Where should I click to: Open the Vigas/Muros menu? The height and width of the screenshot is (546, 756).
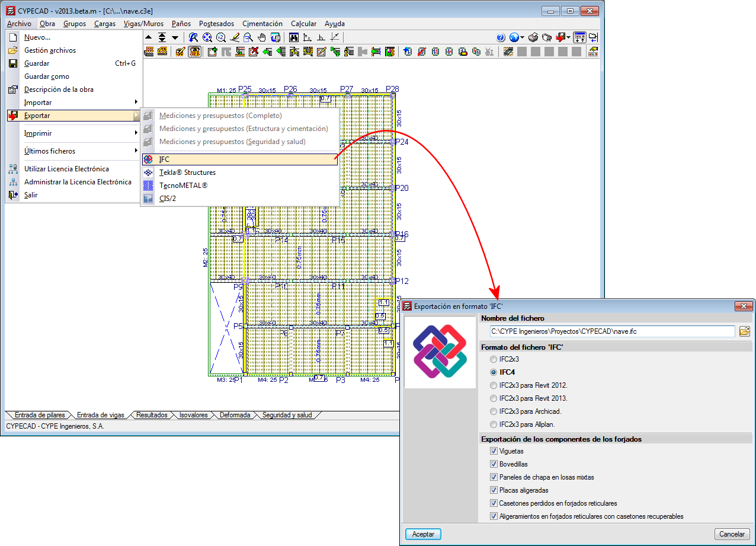(143, 24)
